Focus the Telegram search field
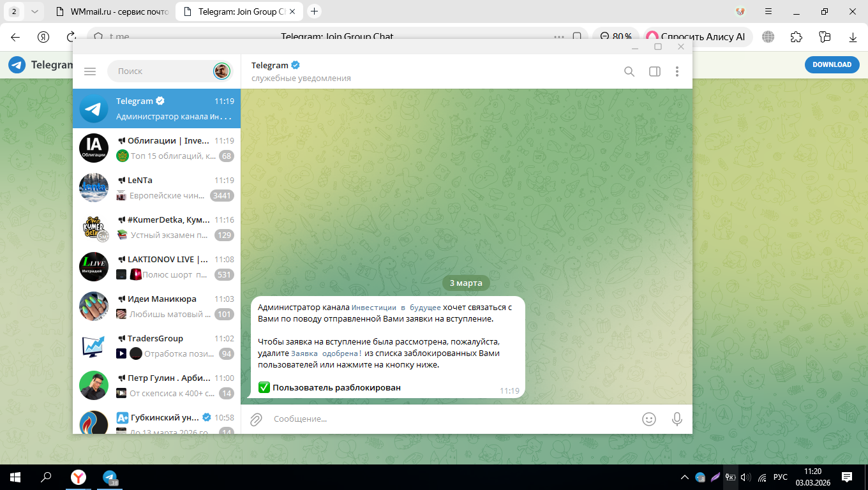This screenshot has height=490, width=868. (x=170, y=71)
